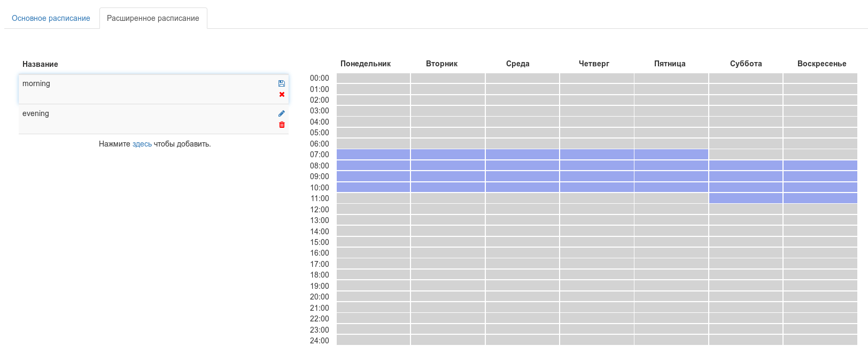Switch to the Основное расписание tab
The image size is (868, 361).
pos(51,18)
